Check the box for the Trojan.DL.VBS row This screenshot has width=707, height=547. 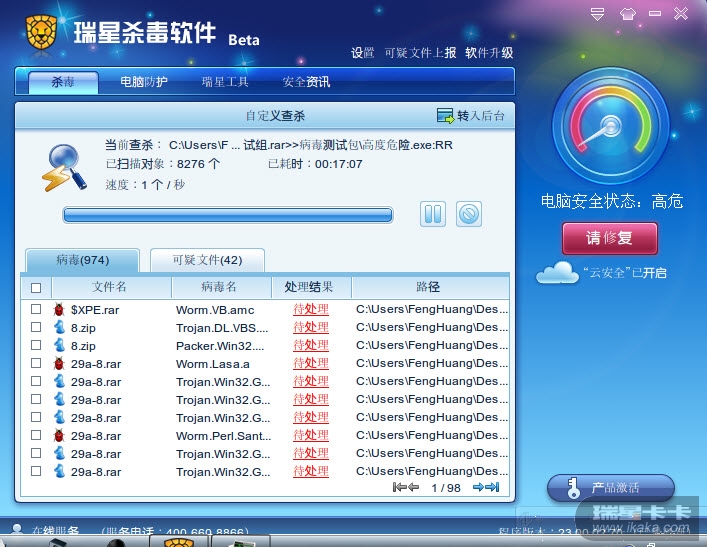[36, 327]
